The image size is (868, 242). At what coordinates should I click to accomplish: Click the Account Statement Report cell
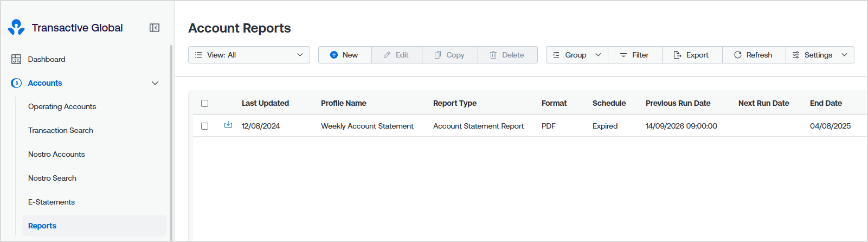(478, 126)
